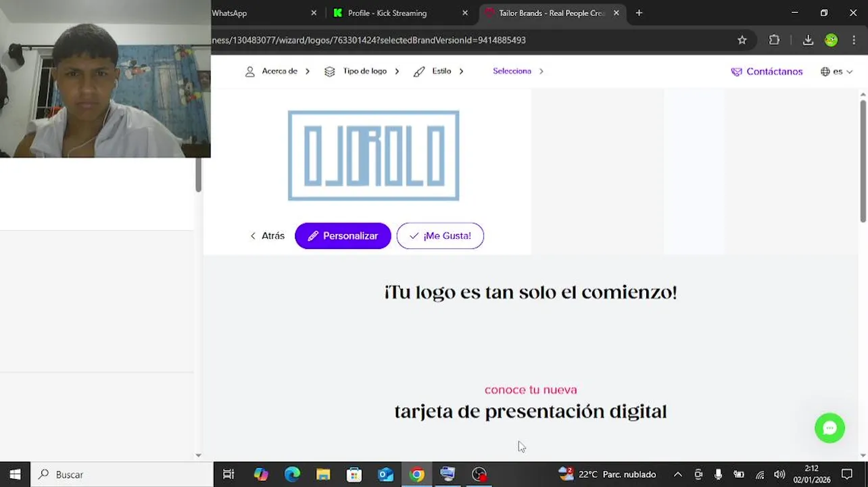Open the OBS Studio taskbar icon
The width and height of the screenshot is (868, 487).
click(479, 474)
